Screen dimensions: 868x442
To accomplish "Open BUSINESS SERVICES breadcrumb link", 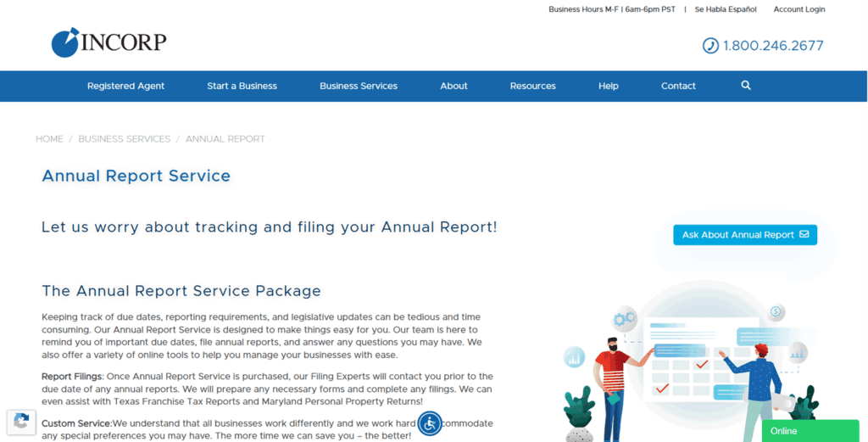I will [125, 139].
